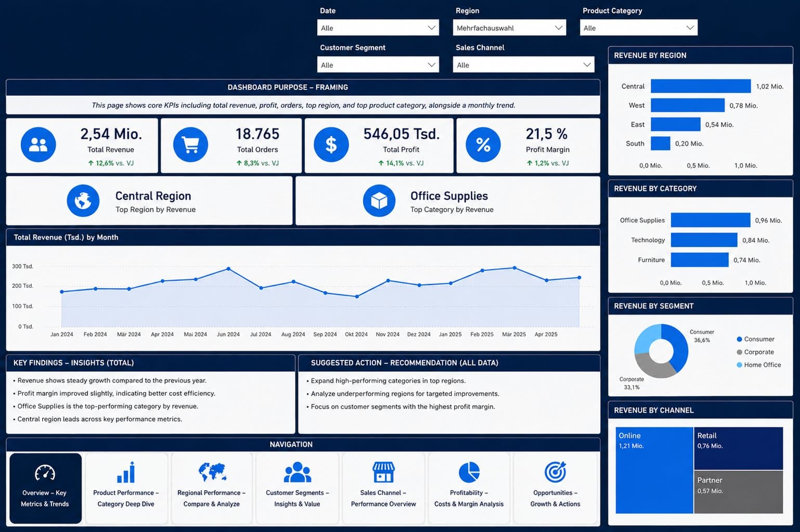Click the chevron arrow of the Product Category filter
800x532 pixels.
point(690,28)
